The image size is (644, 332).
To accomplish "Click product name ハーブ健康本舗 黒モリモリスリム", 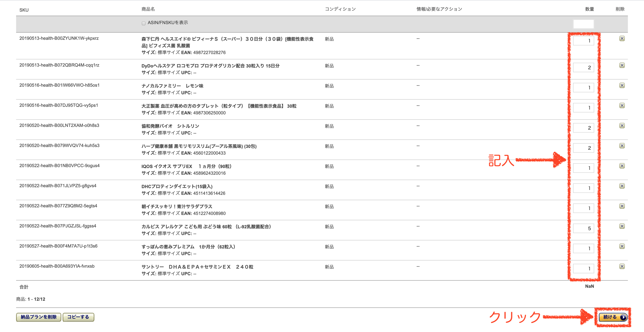I will pos(199,146).
